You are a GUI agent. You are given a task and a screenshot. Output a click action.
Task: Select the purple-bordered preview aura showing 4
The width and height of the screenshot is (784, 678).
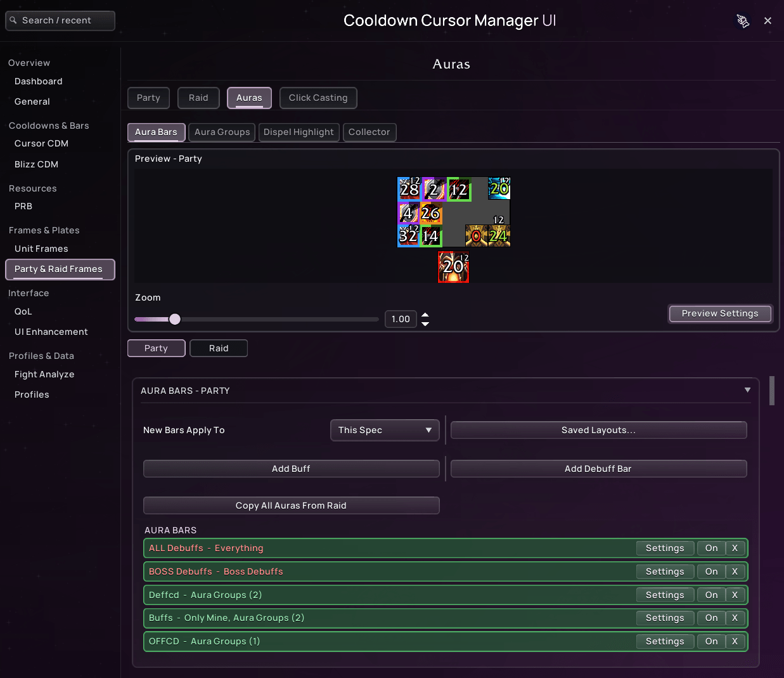(408, 213)
